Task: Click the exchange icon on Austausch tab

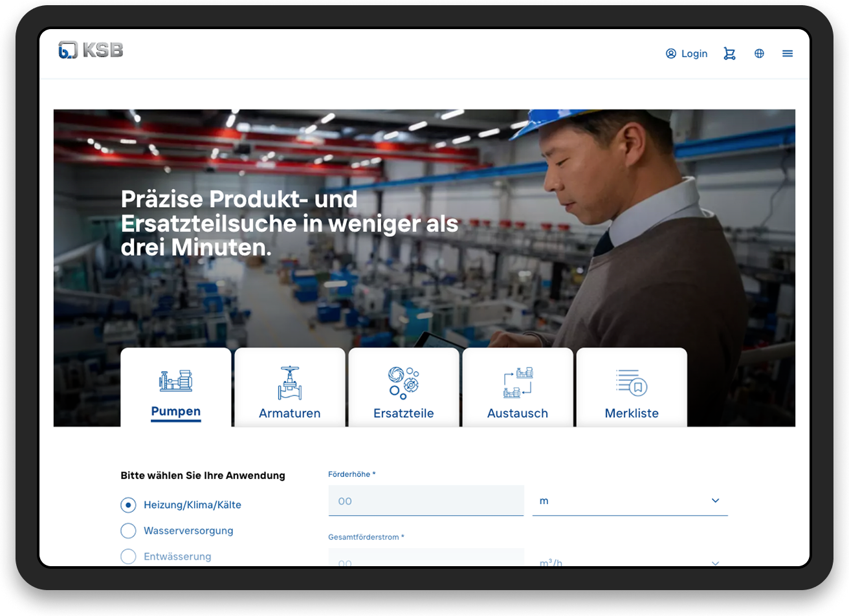Action: click(518, 382)
